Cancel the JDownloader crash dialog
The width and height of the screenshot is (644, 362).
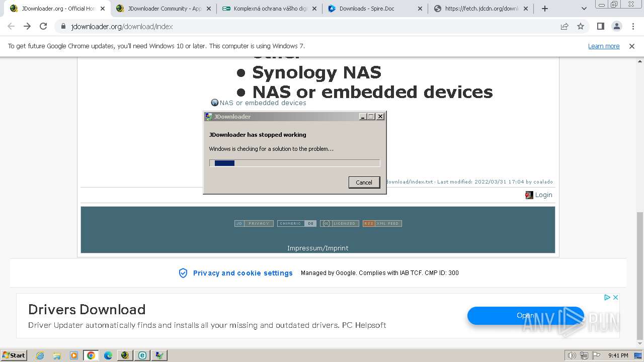364,183
